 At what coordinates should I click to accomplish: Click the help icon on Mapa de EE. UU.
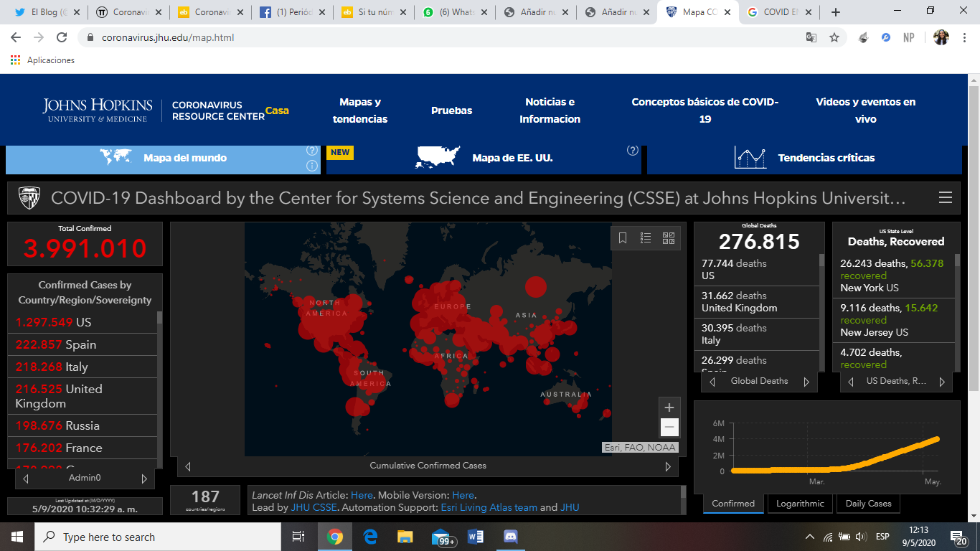(x=632, y=151)
